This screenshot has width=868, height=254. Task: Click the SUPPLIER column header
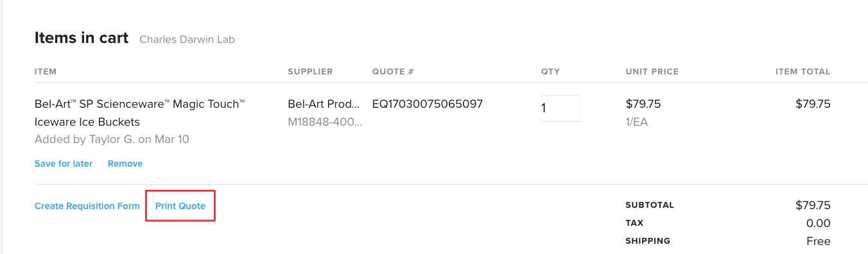point(310,72)
